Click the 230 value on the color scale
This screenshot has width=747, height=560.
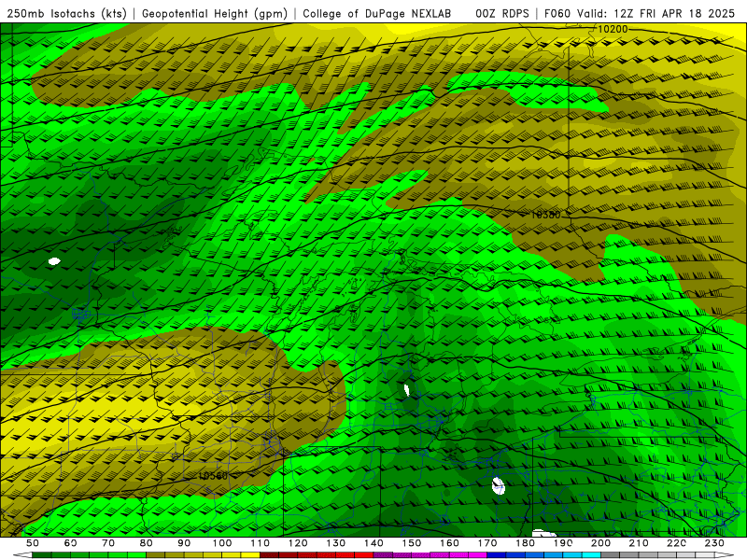pyautogui.click(x=714, y=543)
